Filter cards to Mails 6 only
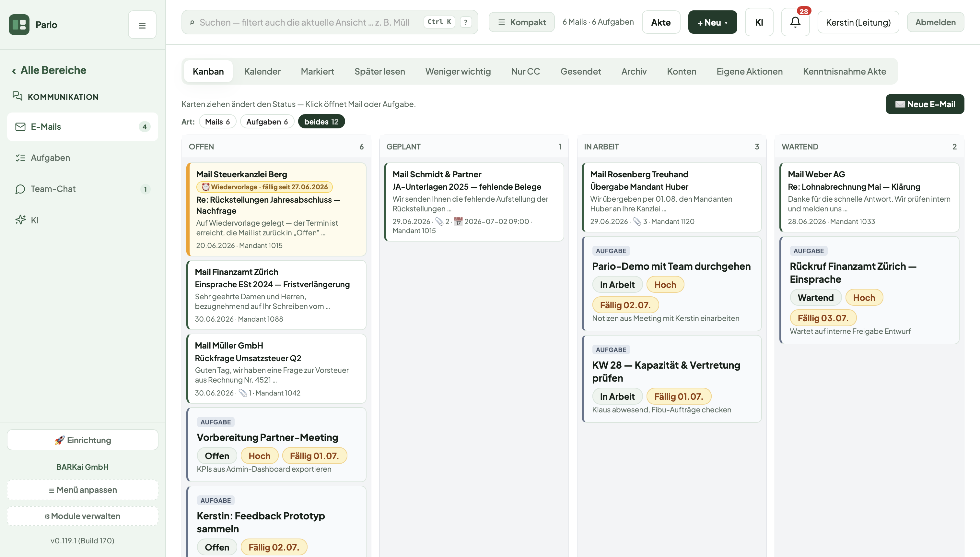This screenshot has width=980, height=557. (217, 122)
